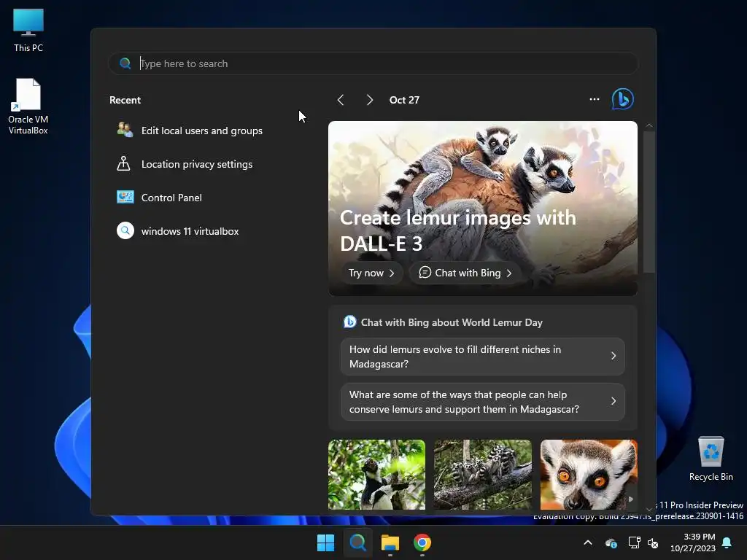
Task: Click Chat with Bing button
Action: click(x=465, y=273)
